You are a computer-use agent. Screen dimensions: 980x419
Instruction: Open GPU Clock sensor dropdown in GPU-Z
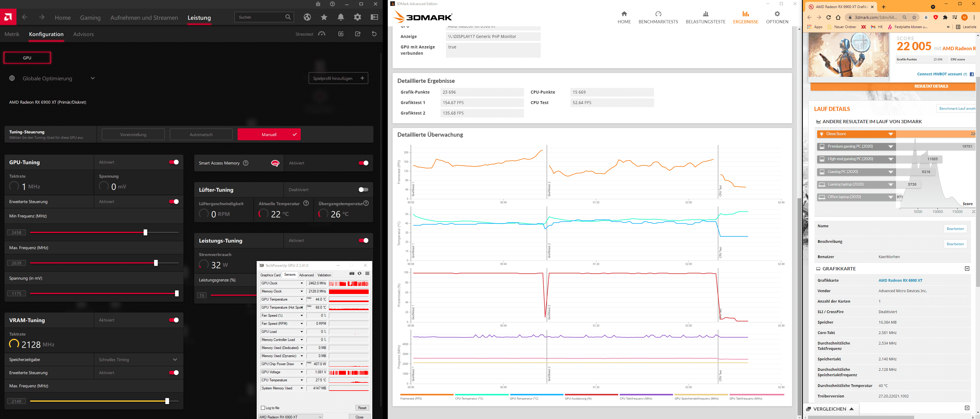point(302,283)
